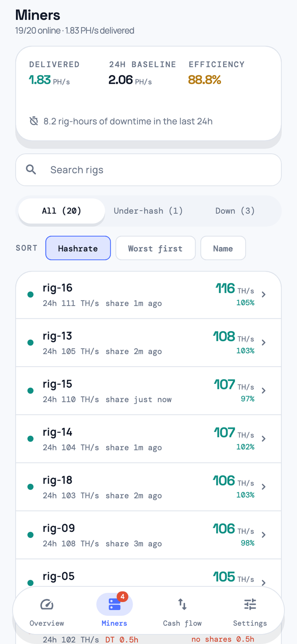
Task: Click rig-18 green status dot
Action: pyautogui.click(x=30, y=487)
